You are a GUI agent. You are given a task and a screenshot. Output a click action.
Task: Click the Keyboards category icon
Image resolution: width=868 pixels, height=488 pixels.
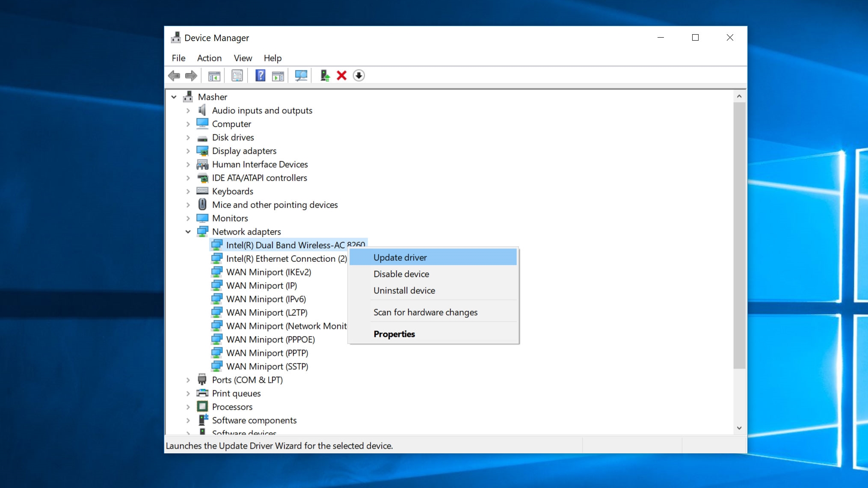click(202, 191)
